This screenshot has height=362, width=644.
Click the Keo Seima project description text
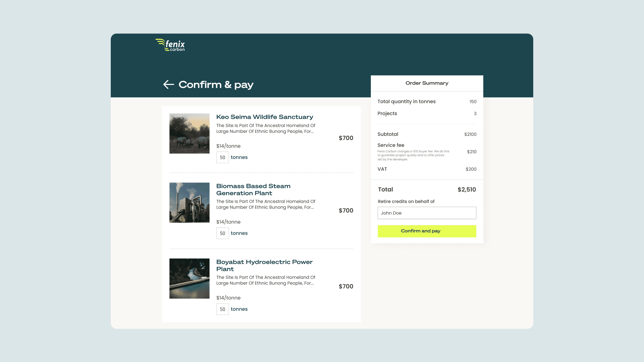coord(266,128)
